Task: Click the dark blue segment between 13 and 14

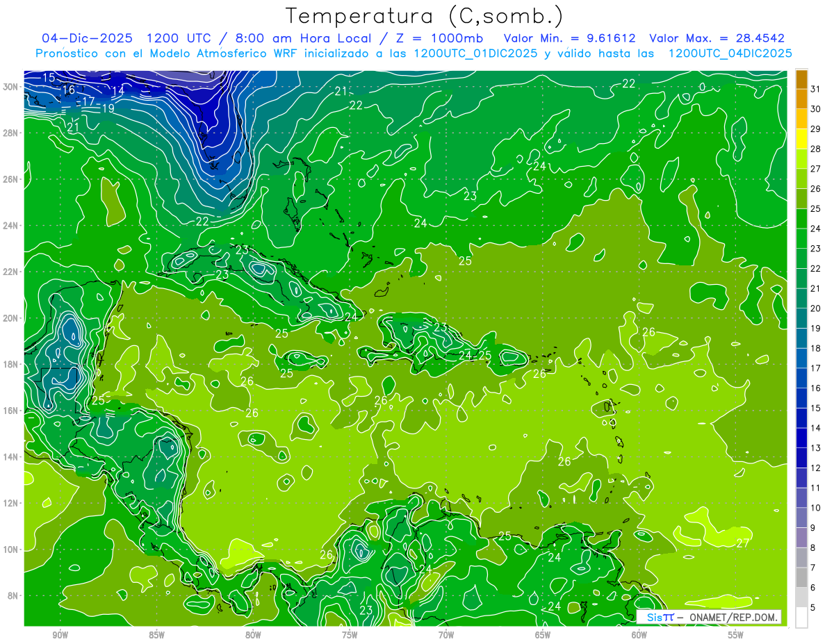Action: tap(801, 438)
